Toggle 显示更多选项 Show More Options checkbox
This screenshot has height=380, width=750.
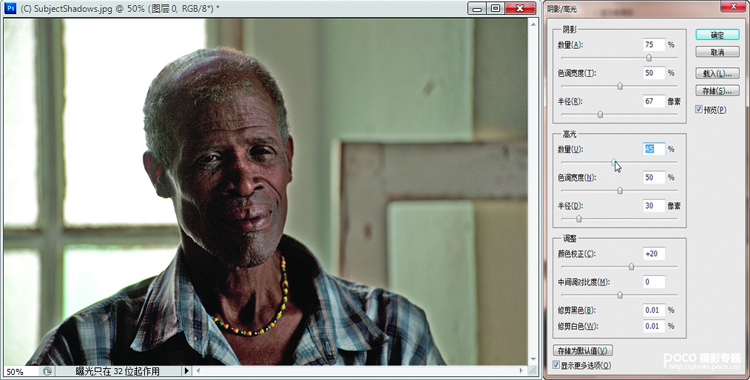(x=556, y=365)
